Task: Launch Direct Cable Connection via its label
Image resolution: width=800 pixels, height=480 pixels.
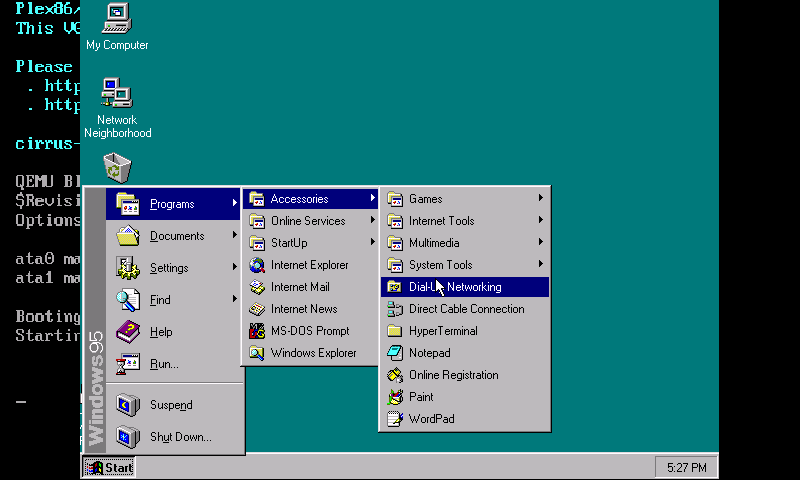Action: pyautogui.click(x=466, y=309)
